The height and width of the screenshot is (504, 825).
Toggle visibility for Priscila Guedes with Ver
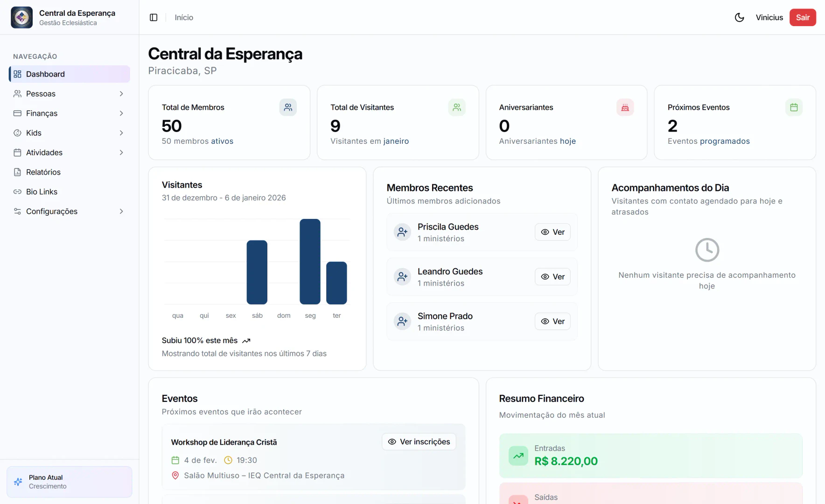[552, 232]
